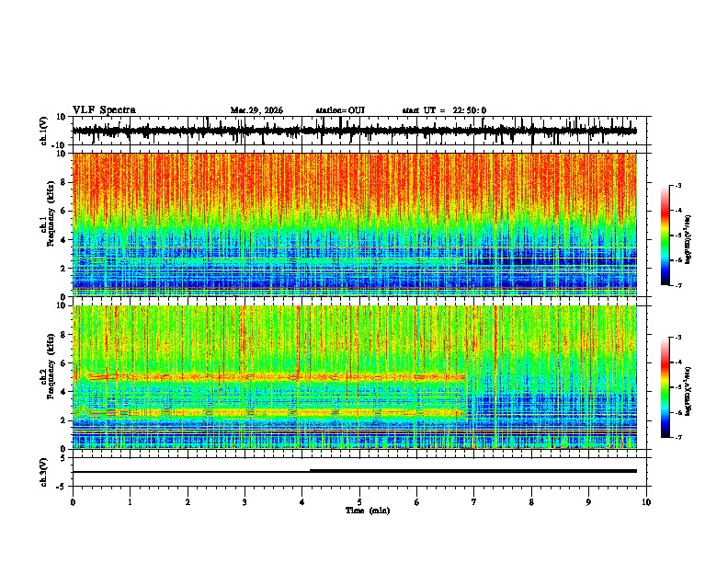Click the ch.1 color bar unit label log(PSD)
This screenshot has width=728, height=563.
[x=688, y=240]
